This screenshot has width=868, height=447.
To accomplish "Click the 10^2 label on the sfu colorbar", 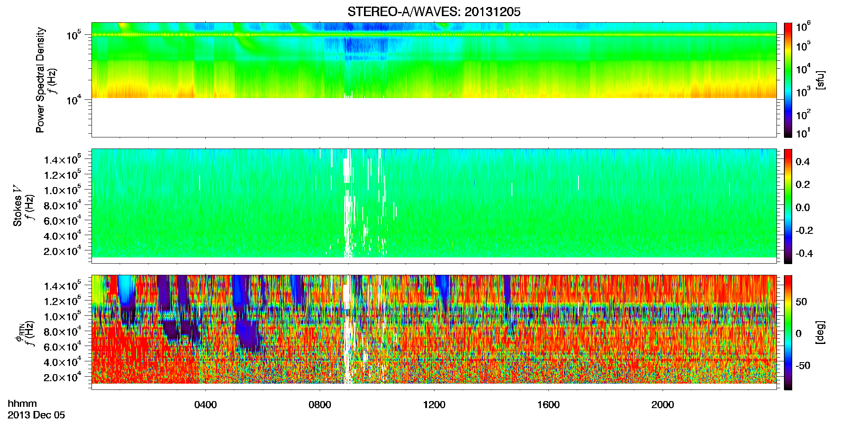I will [x=804, y=115].
